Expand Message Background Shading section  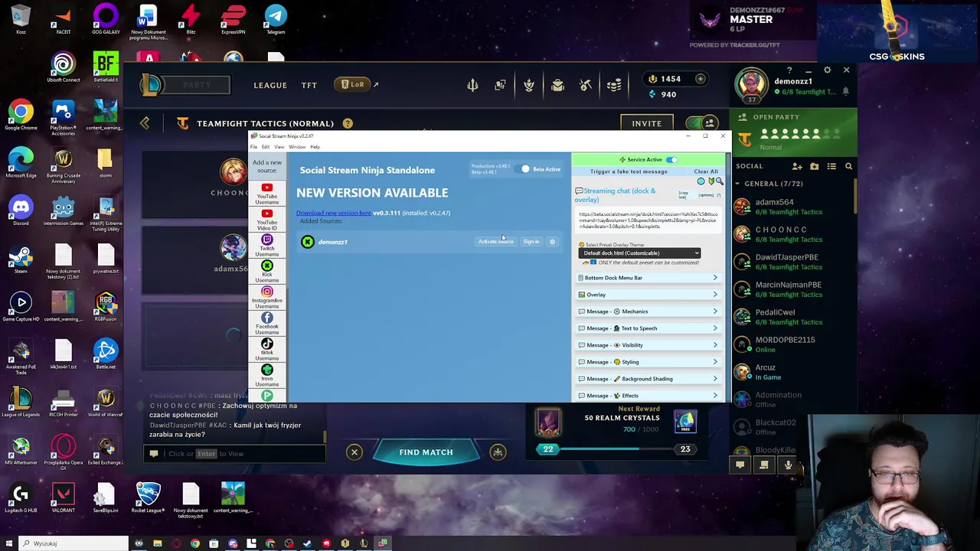tap(648, 379)
